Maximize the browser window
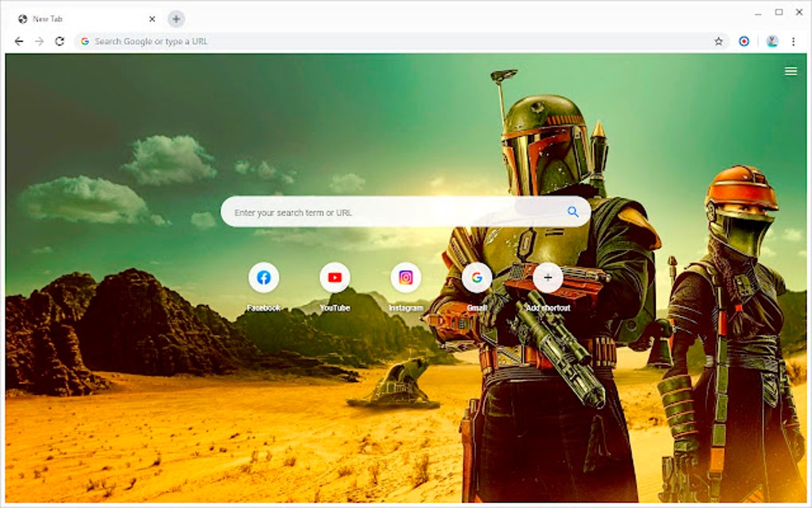 click(779, 12)
